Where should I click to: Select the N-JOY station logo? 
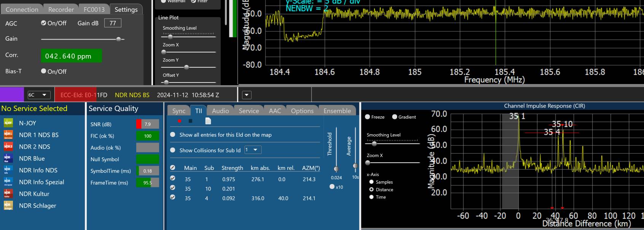(8, 123)
